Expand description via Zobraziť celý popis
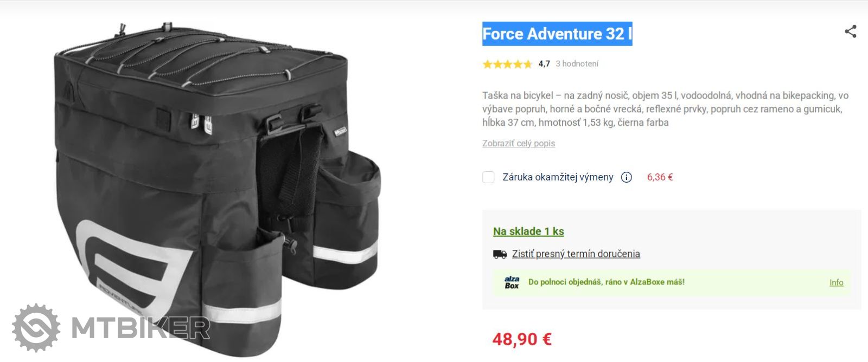The height and width of the screenshot is (362, 868). (x=519, y=143)
